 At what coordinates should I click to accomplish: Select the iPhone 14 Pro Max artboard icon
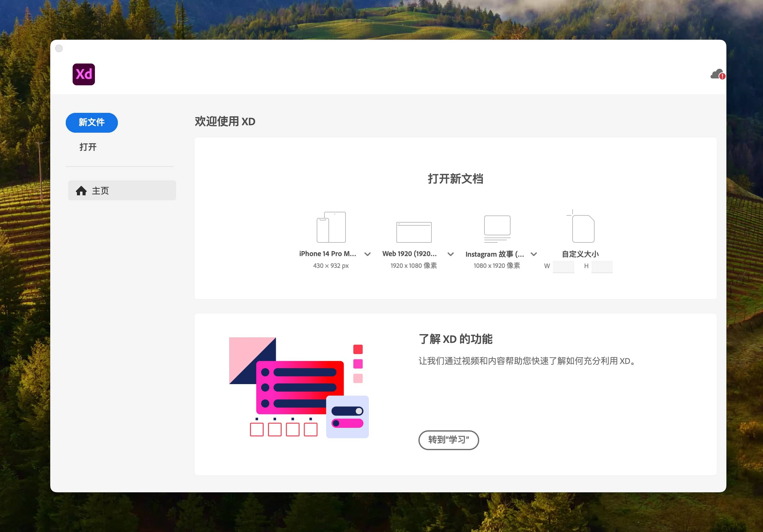click(x=331, y=227)
